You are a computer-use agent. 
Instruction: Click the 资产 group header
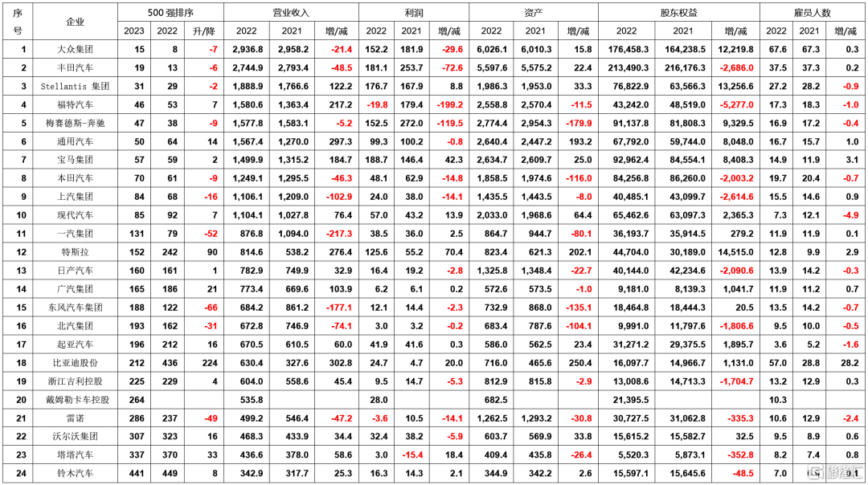tap(534, 12)
